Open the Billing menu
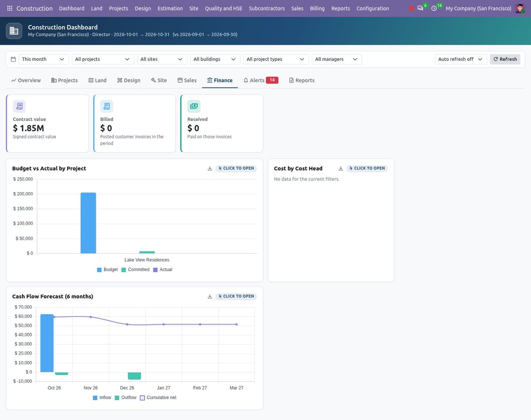This screenshot has height=420, width=531. click(x=317, y=8)
